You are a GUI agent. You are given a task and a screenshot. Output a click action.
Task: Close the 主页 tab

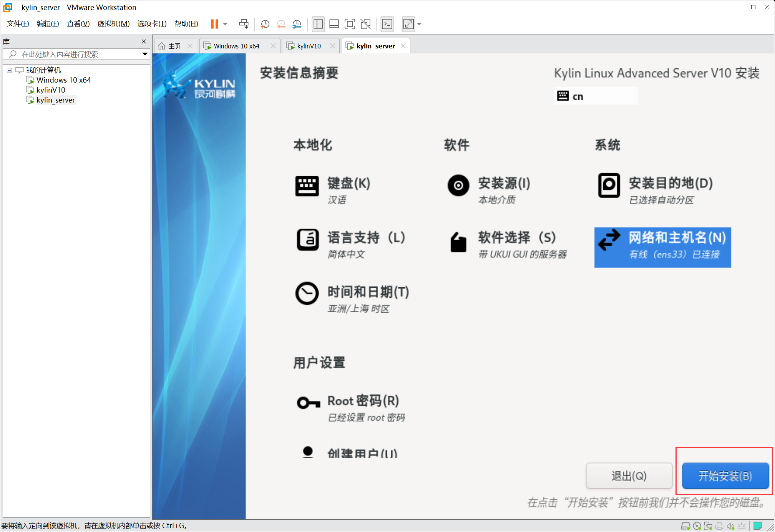[x=190, y=46]
